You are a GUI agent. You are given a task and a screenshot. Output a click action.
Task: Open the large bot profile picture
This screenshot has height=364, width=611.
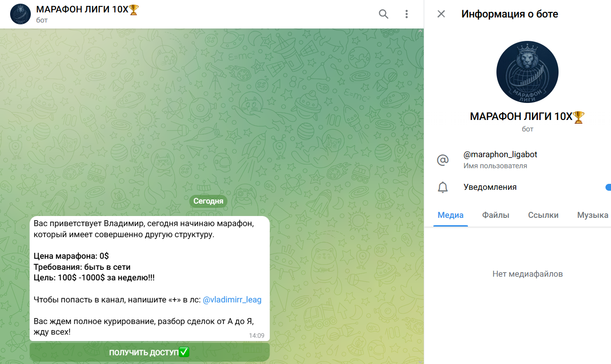point(527,72)
